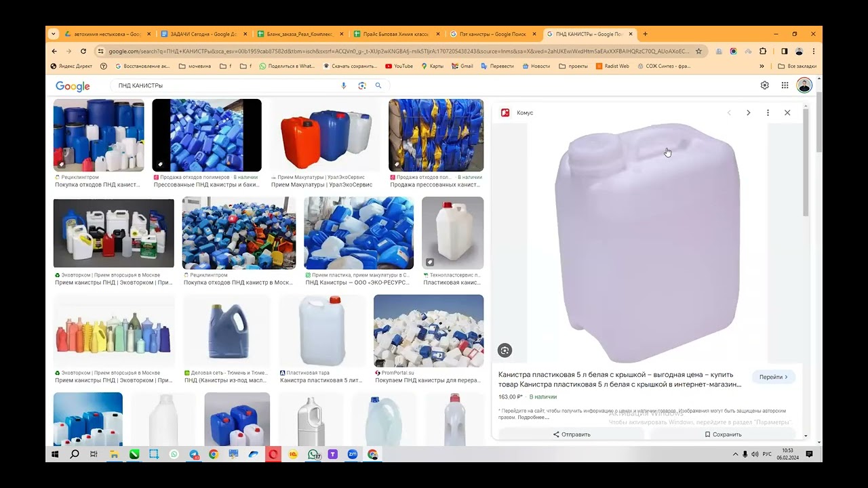The height and width of the screenshot is (488, 868).
Task: Toggle Chrome side panel button
Action: pyautogui.click(x=784, y=51)
